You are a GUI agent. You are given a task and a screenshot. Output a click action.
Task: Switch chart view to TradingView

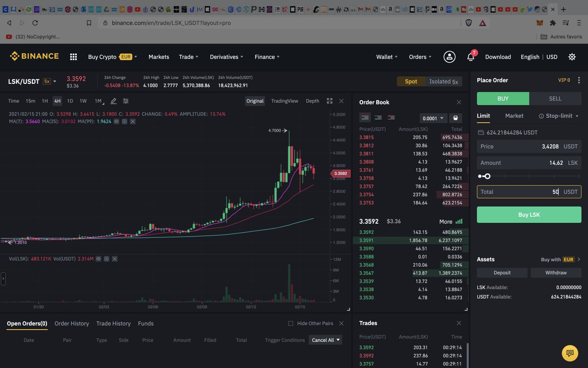285,101
